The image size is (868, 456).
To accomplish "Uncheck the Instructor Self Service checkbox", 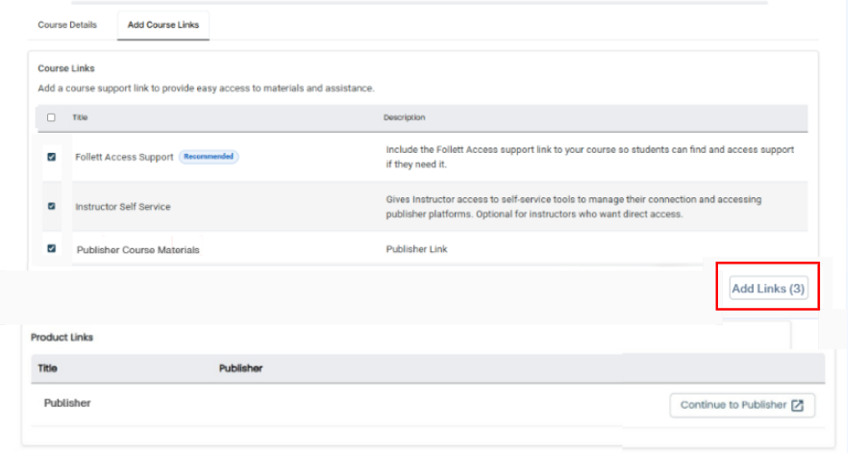I will (x=51, y=206).
